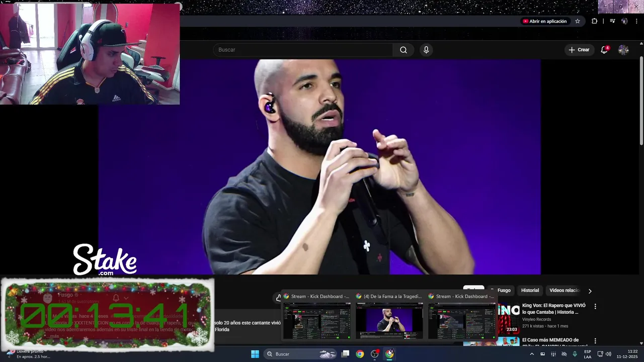Open volume control in system tray
644x362 pixels.
coord(608,354)
